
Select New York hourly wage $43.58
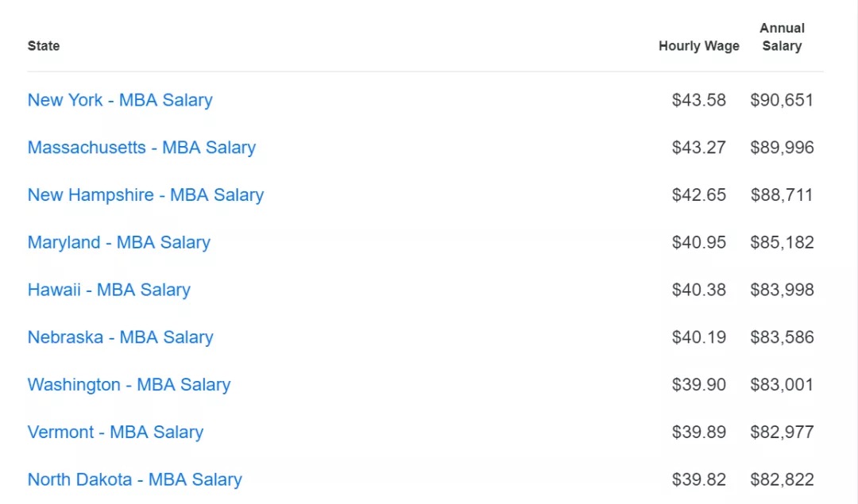coord(699,100)
